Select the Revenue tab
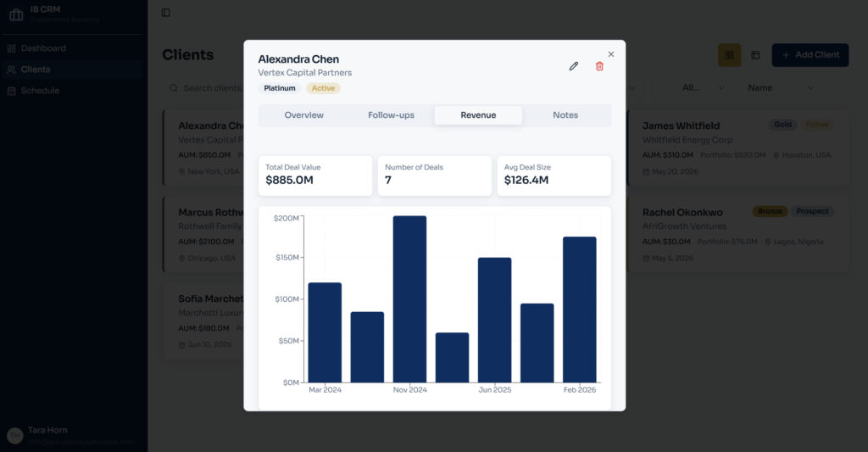 478,115
